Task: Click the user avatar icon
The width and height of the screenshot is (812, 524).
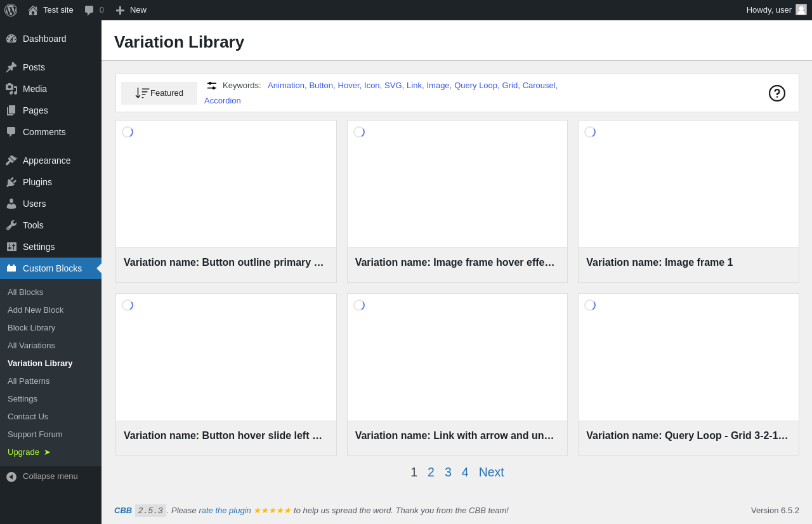Action: (x=801, y=10)
